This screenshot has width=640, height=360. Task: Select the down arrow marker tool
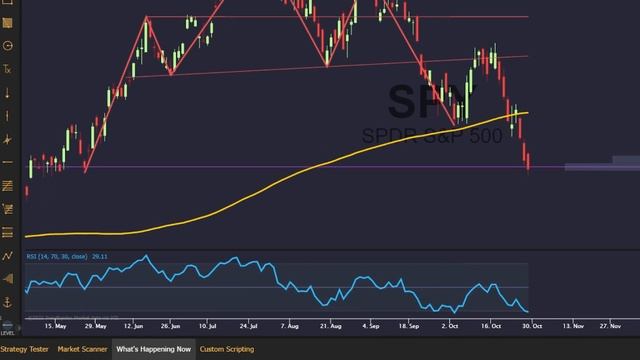coord(7,93)
